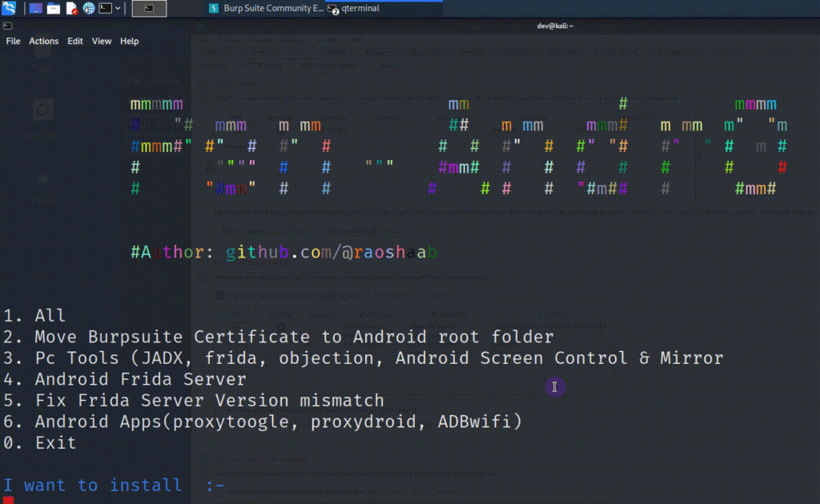Launch the file manager from the top panel
This screenshot has width=820, height=504.
click(54, 8)
